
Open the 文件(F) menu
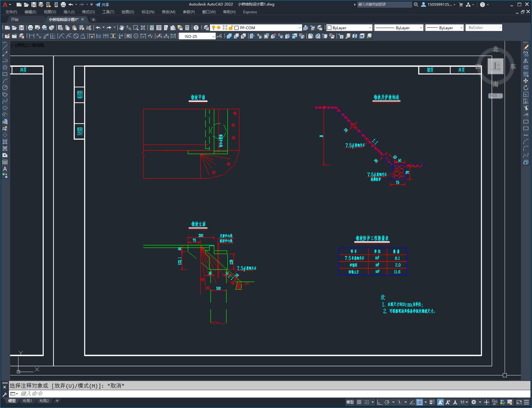pos(11,12)
